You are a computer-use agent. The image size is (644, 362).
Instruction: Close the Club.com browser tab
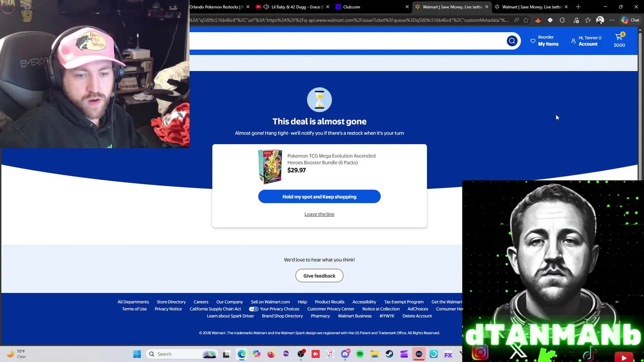[407, 7]
